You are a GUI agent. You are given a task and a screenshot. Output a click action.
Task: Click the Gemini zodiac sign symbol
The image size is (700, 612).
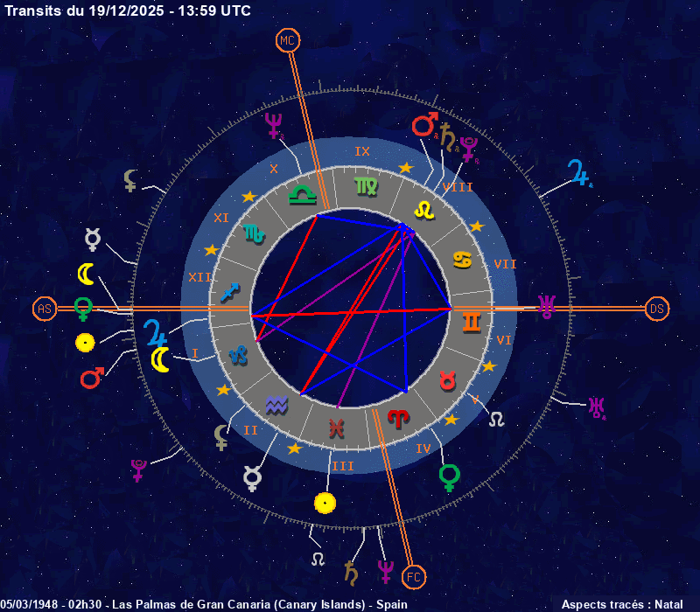click(472, 322)
